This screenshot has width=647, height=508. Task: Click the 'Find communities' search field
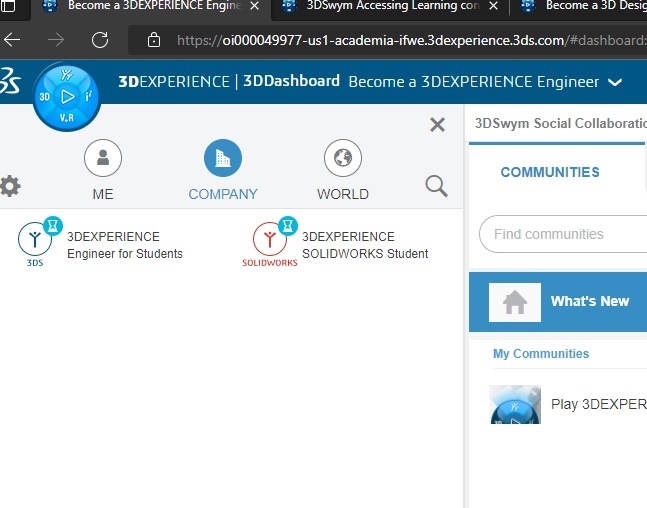pos(563,234)
